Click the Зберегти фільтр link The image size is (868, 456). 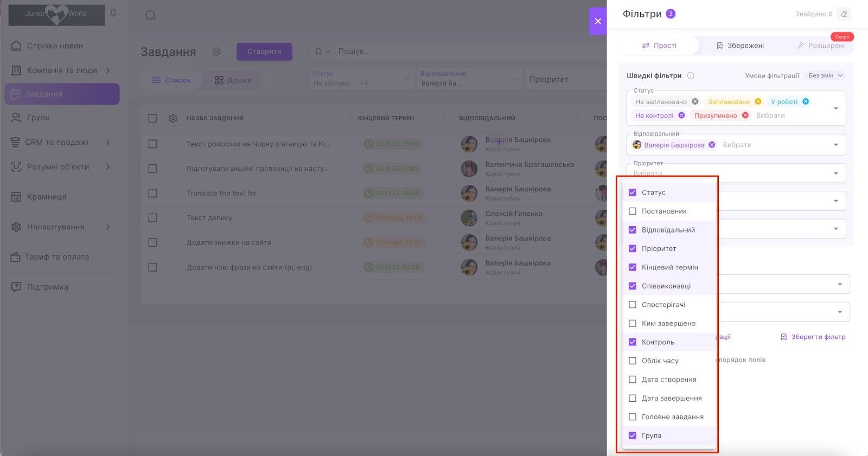point(813,337)
